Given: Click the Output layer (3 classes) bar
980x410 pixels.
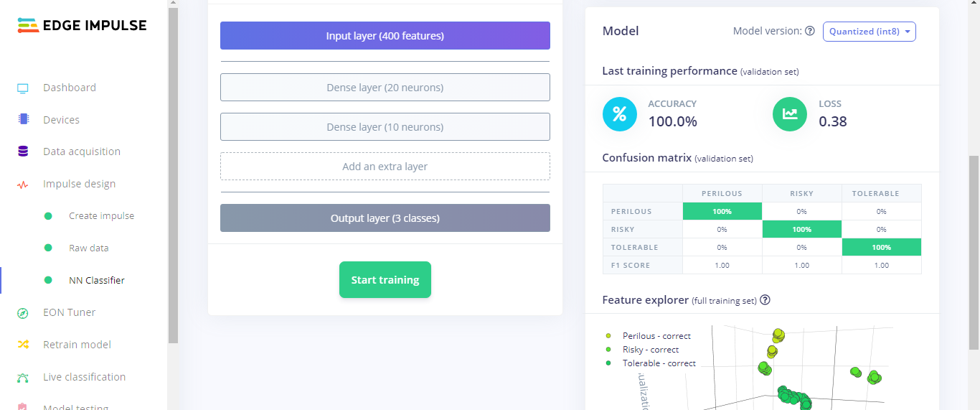Looking at the screenshot, I should pos(385,218).
